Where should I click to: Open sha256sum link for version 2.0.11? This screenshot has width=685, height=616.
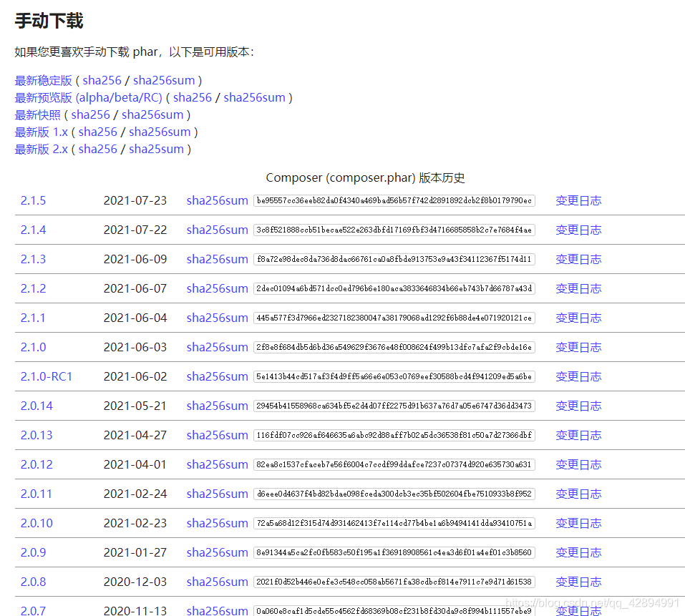click(217, 494)
